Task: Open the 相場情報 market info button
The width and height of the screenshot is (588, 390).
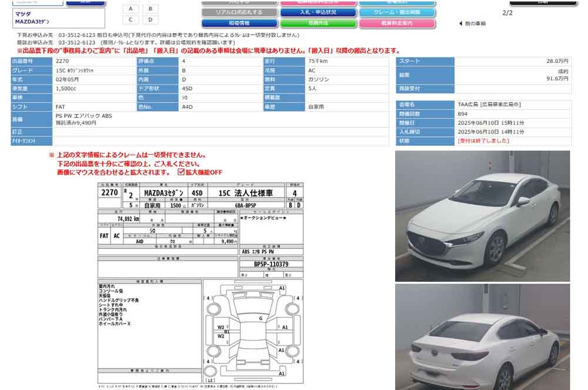Action: [x=240, y=24]
